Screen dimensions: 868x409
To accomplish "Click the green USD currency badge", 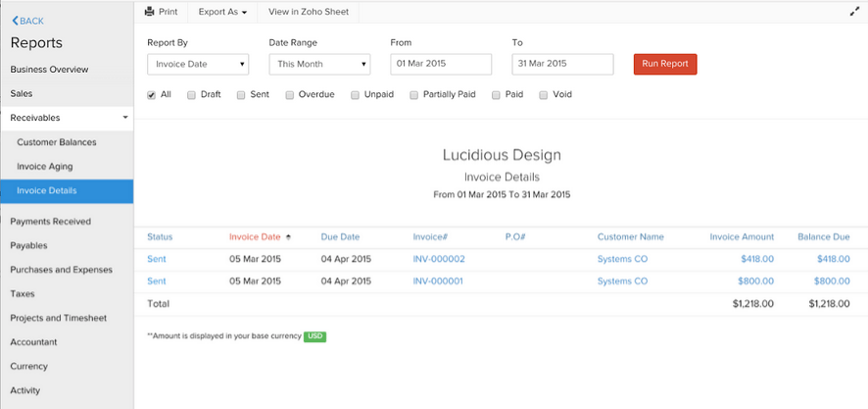I will coord(315,336).
